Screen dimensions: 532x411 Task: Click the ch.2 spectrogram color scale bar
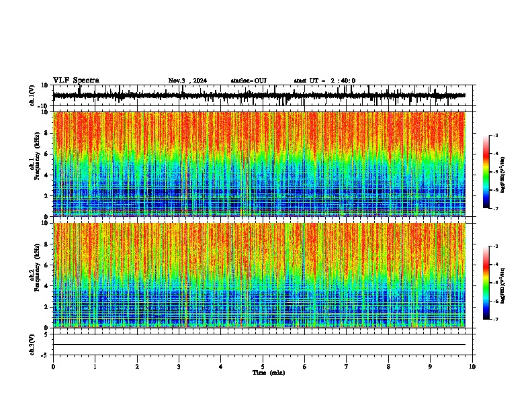tap(486, 283)
